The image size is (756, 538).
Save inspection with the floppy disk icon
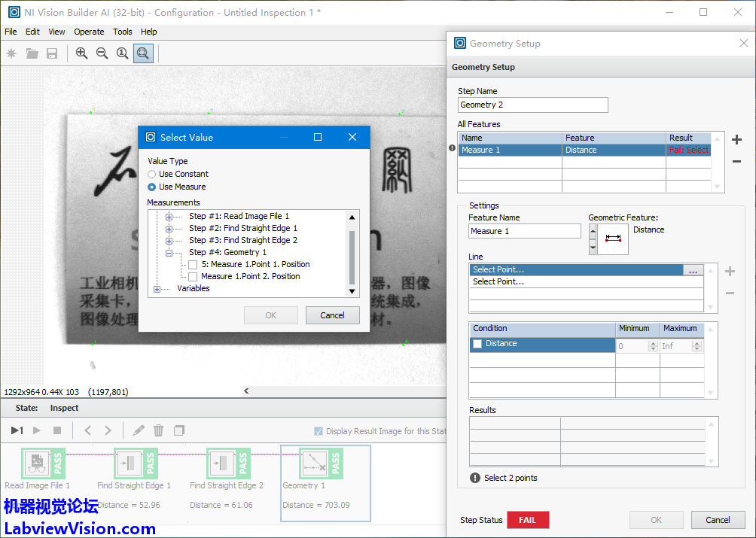click(52, 53)
